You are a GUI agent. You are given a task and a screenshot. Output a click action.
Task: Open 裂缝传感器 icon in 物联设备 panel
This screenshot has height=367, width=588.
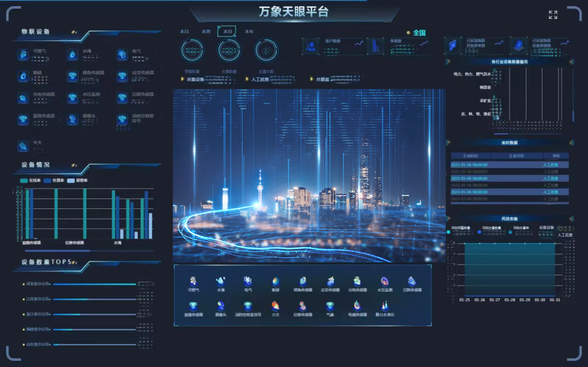(23, 120)
